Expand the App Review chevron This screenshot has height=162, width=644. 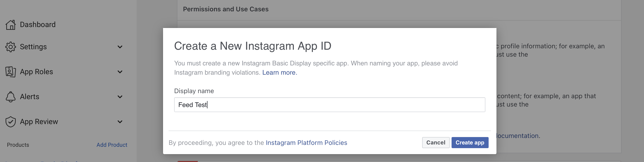(120, 122)
